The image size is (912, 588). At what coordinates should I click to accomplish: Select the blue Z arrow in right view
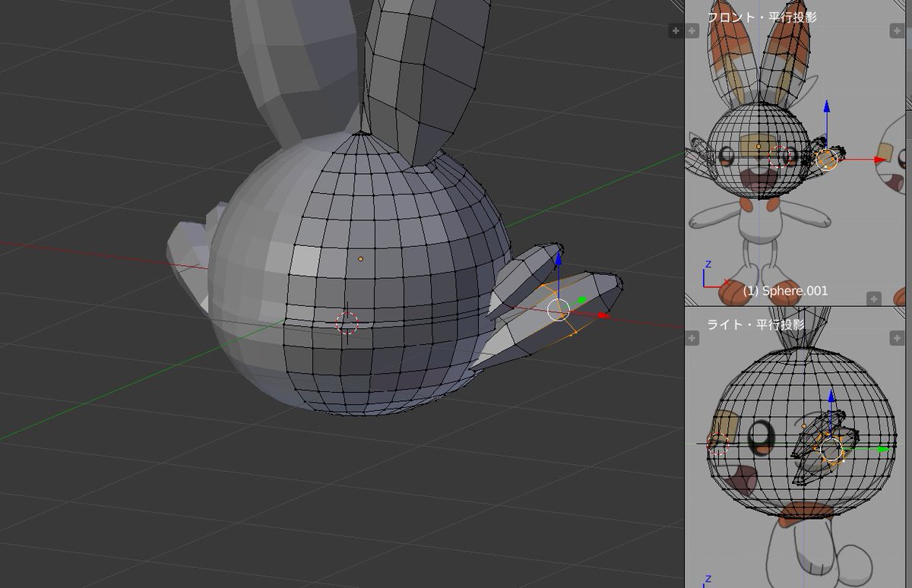coord(832,397)
